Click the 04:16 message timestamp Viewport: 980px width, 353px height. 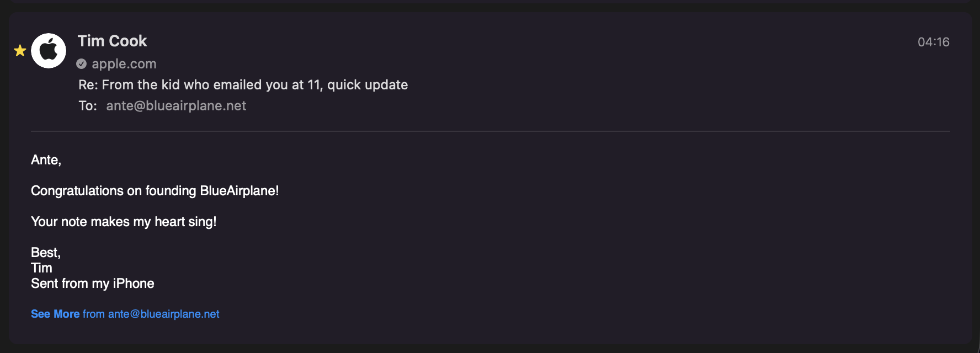tap(933, 42)
